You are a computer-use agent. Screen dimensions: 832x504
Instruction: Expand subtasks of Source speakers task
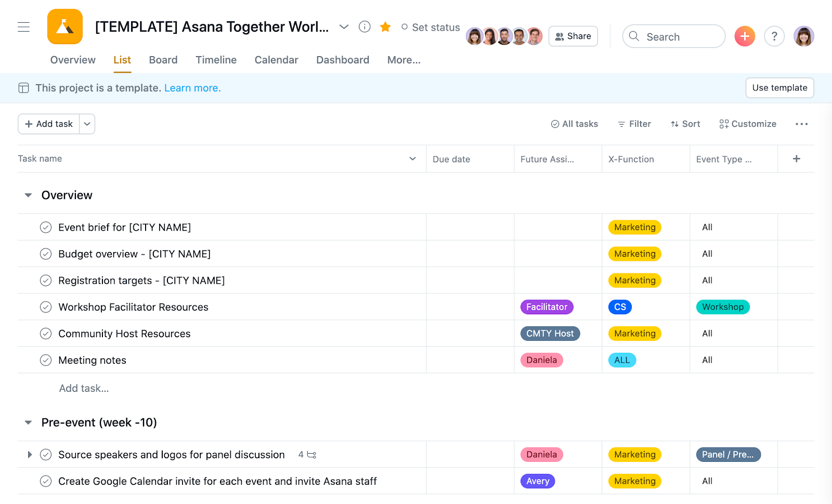click(x=30, y=455)
